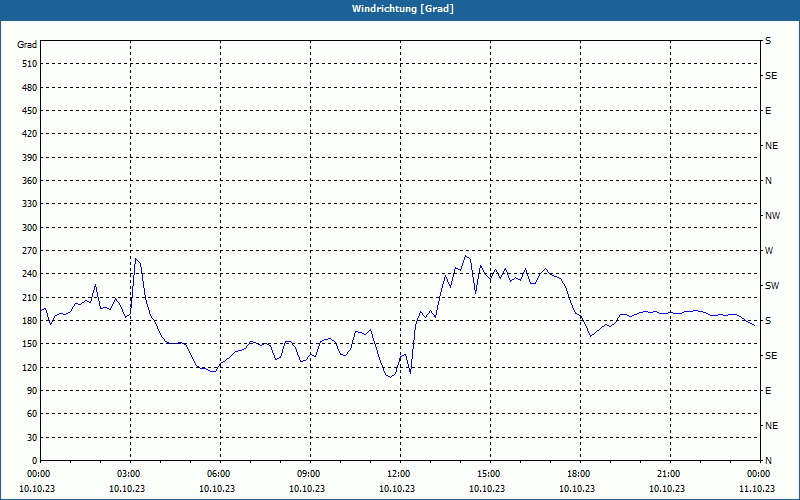Select the 10.10.23 date under 18:00
Viewport: 800px width, 500px height.
(x=577, y=488)
